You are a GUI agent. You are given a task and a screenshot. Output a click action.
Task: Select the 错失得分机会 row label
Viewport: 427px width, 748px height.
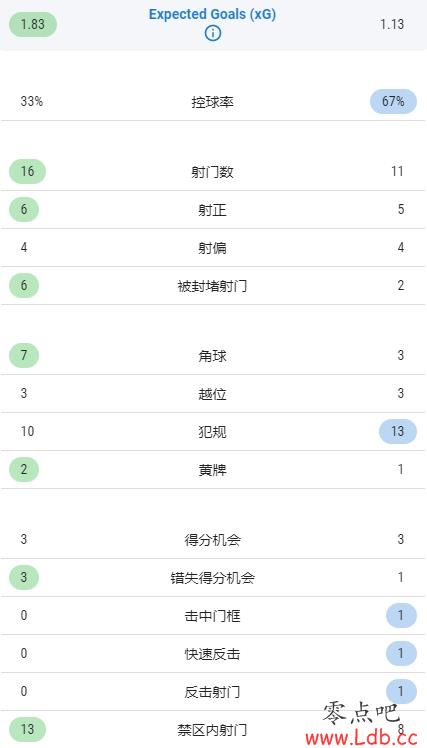coord(213,578)
